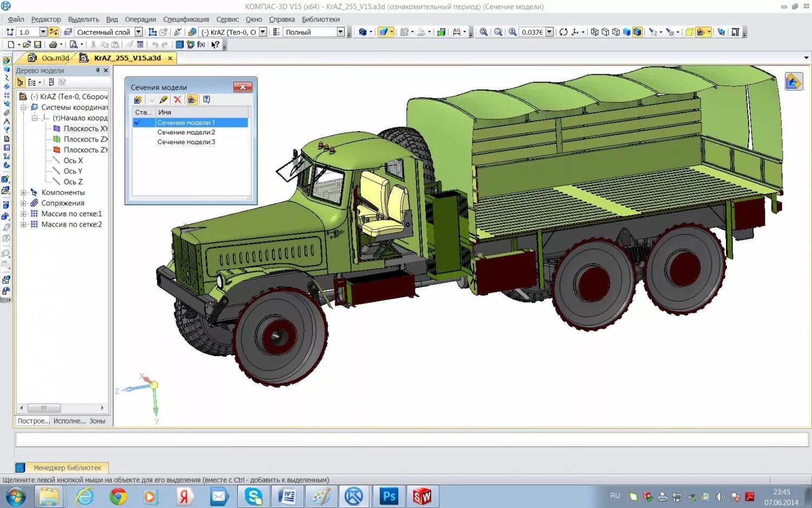
Task: Open the zoom scale 0.037 dropdown
Action: pos(549,32)
